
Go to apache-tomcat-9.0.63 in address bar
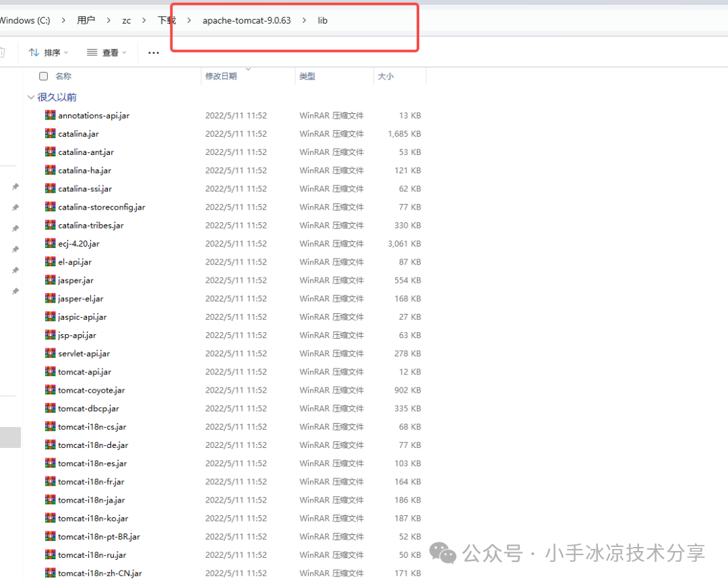coord(247,20)
